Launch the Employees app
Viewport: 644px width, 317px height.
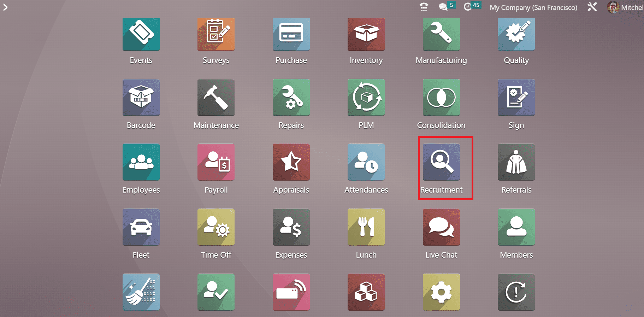coord(141,163)
